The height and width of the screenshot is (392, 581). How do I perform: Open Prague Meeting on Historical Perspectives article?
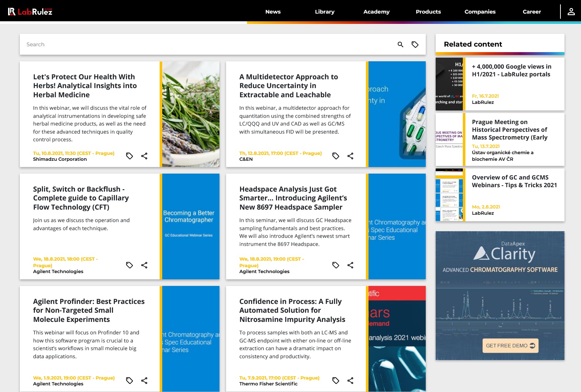tap(510, 130)
